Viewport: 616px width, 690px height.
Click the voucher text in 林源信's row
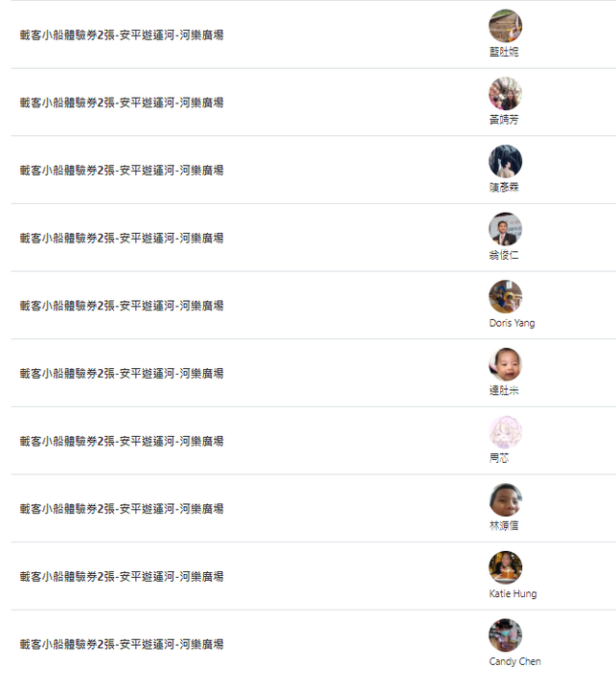coord(122,509)
